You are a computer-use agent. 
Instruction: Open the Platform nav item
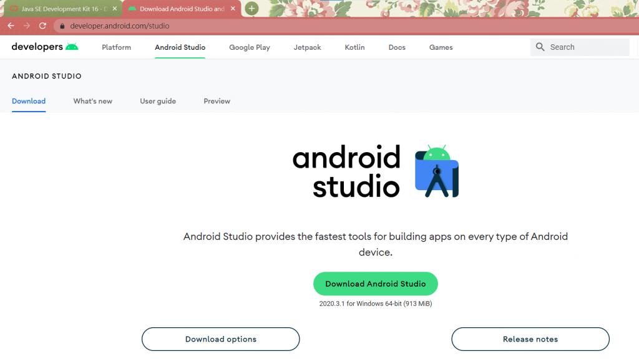[x=116, y=47]
